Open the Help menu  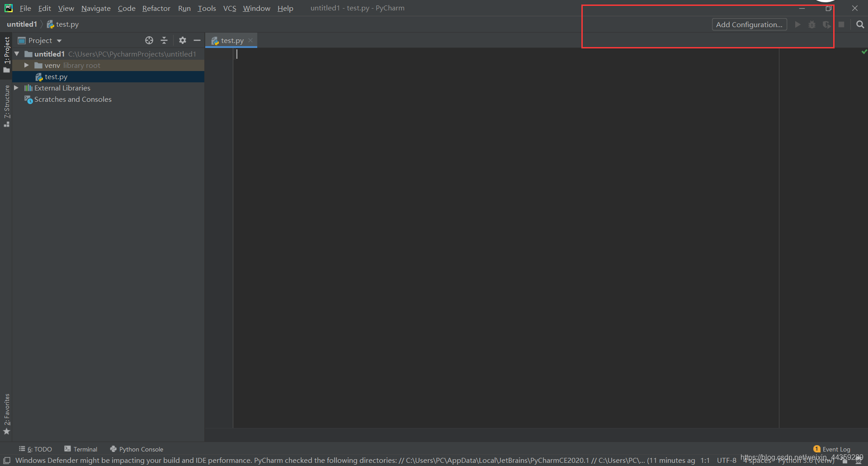(285, 8)
